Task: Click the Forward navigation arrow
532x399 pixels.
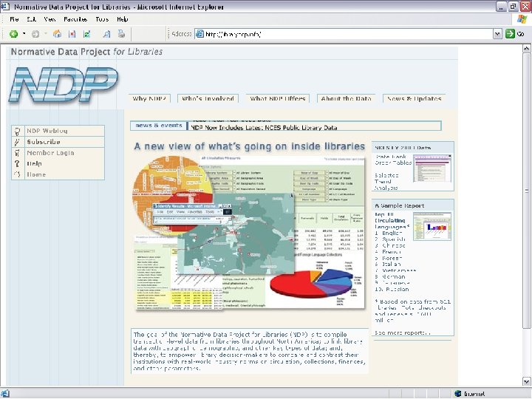Action: (35, 34)
